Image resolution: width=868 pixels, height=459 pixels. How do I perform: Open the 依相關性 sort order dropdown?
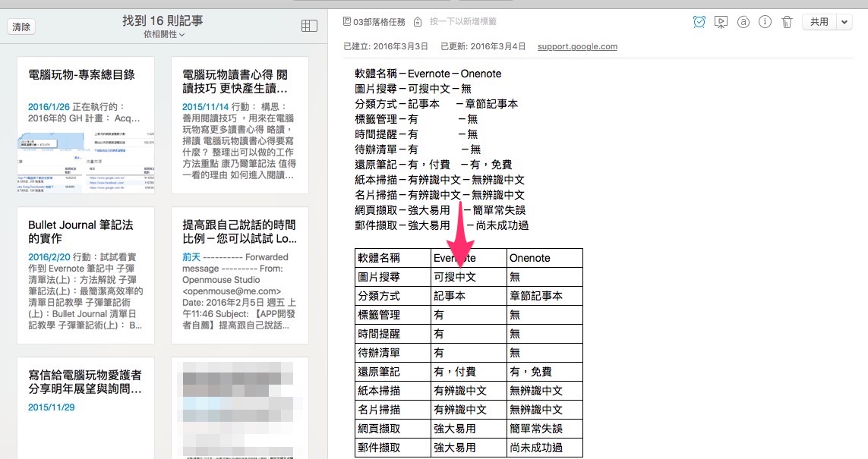164,34
